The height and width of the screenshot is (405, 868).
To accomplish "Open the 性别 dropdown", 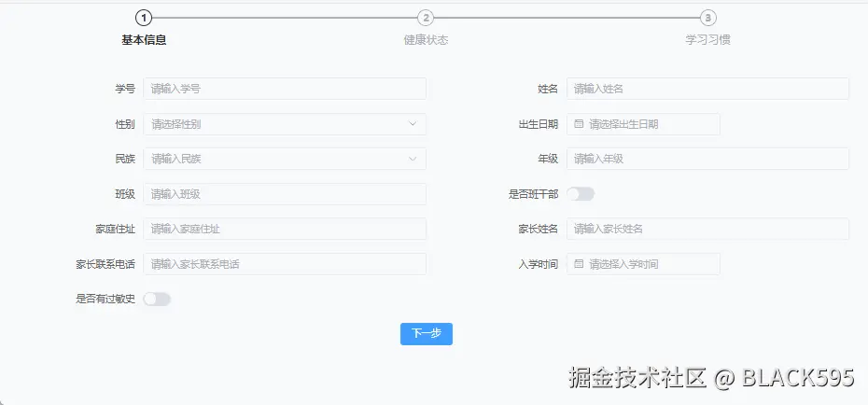I will click(285, 124).
